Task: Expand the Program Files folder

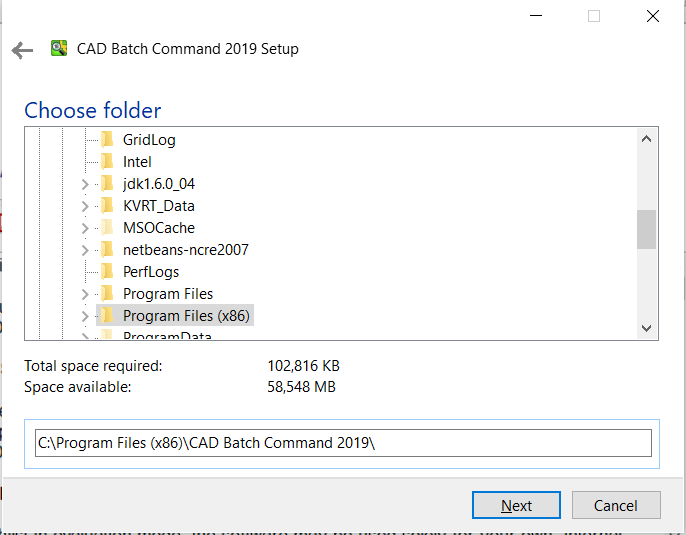Action: point(85,294)
